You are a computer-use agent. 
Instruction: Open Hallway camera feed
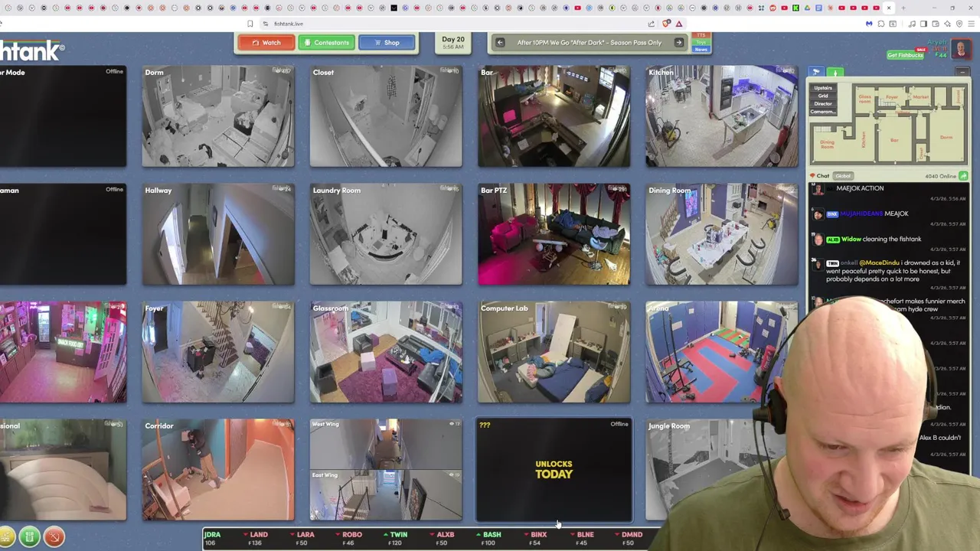pos(218,234)
